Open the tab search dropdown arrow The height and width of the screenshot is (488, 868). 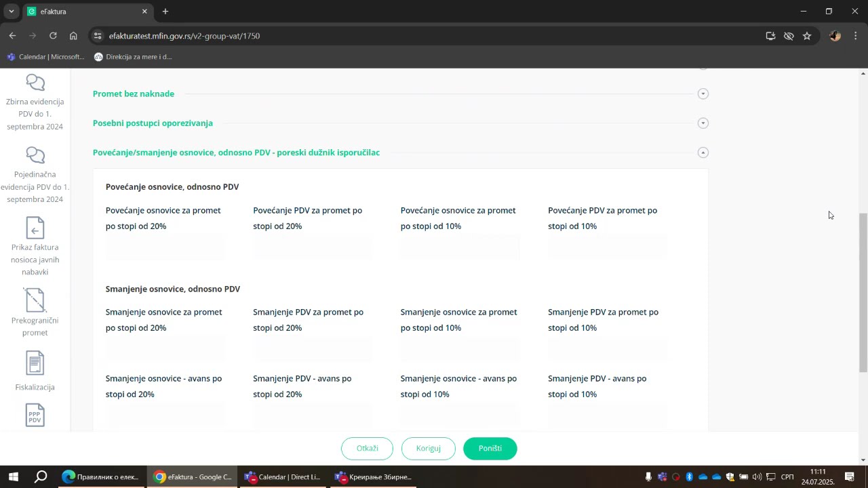(x=11, y=12)
